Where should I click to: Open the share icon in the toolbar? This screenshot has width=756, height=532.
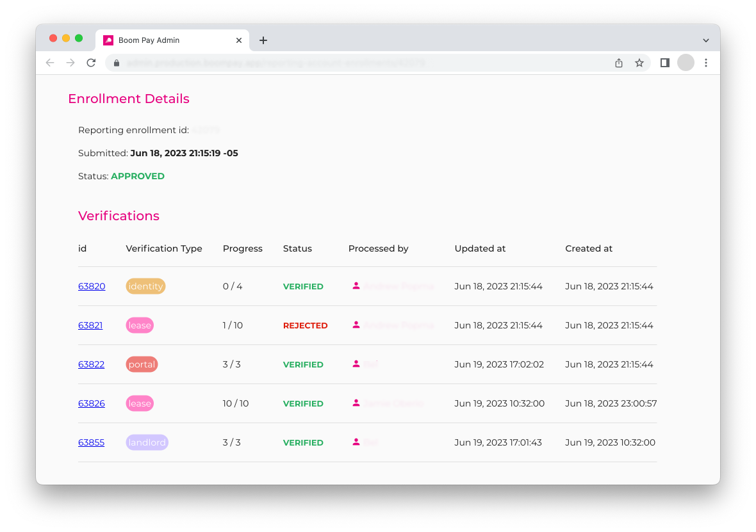618,63
